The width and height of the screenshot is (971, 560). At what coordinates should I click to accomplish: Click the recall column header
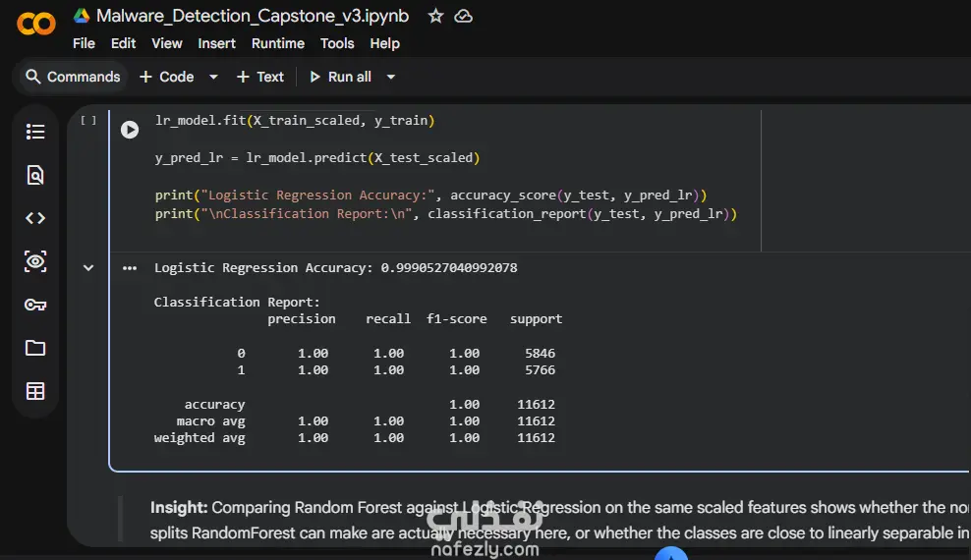(x=388, y=318)
